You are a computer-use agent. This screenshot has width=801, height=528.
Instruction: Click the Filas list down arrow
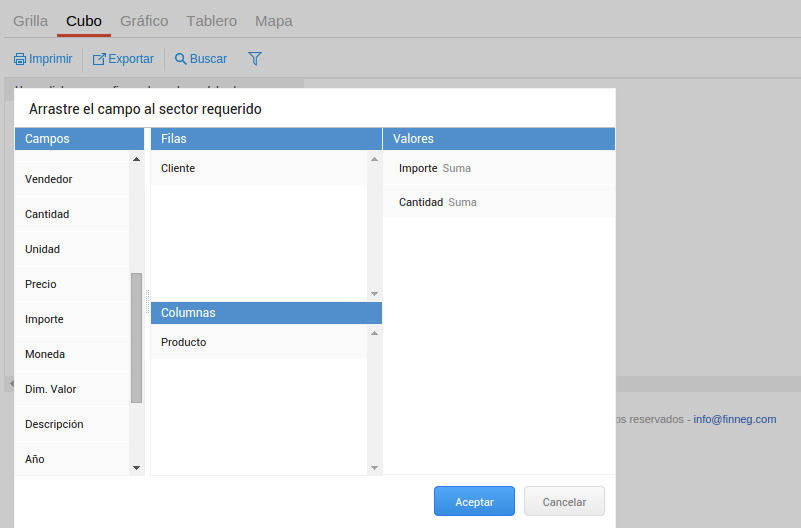coord(375,294)
